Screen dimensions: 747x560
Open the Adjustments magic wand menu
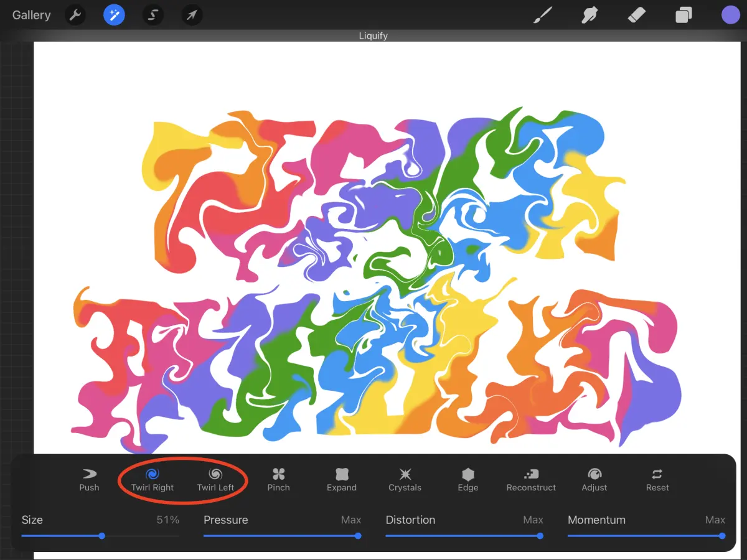tap(114, 15)
